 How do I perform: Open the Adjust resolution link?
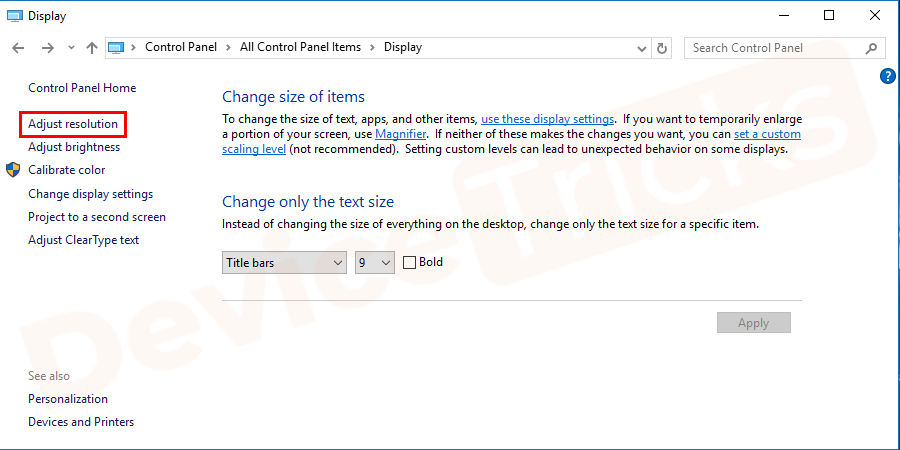click(73, 124)
